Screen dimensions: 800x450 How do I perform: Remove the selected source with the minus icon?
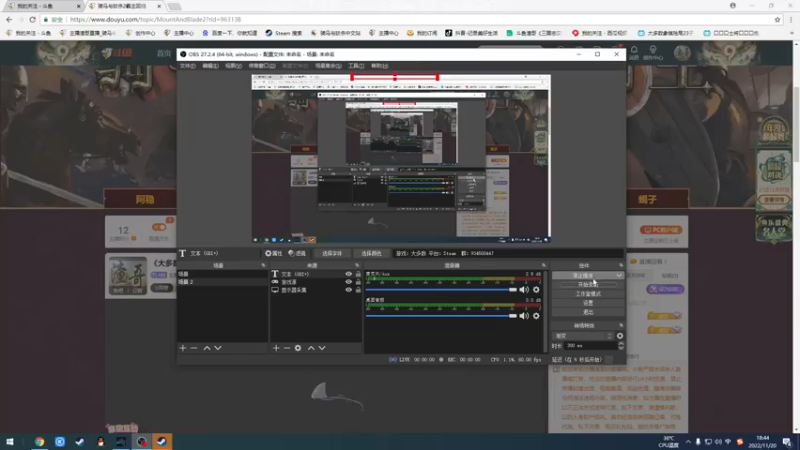point(287,348)
